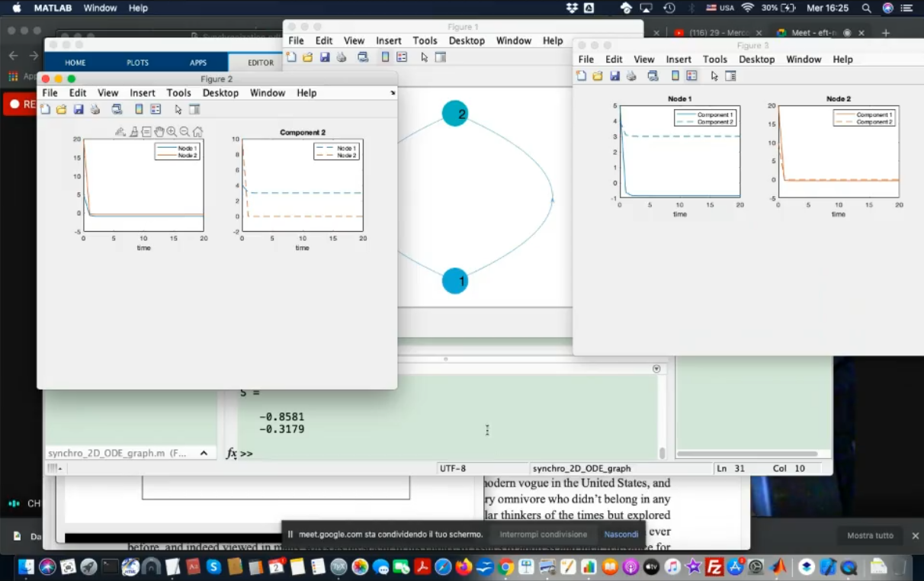Screen dimensions: 924x581
Task: Click Open File folder icon in Figure 3
Action: 598,76
